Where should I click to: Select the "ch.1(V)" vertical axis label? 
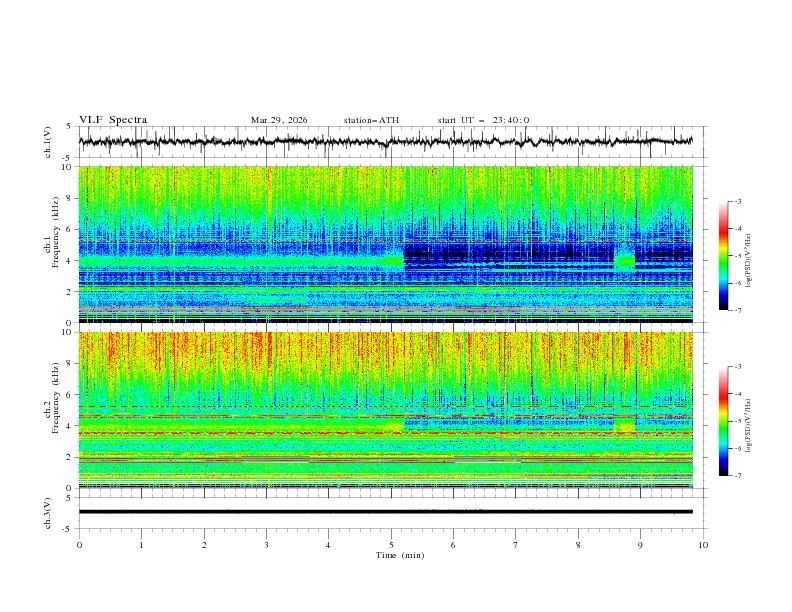click(48, 142)
